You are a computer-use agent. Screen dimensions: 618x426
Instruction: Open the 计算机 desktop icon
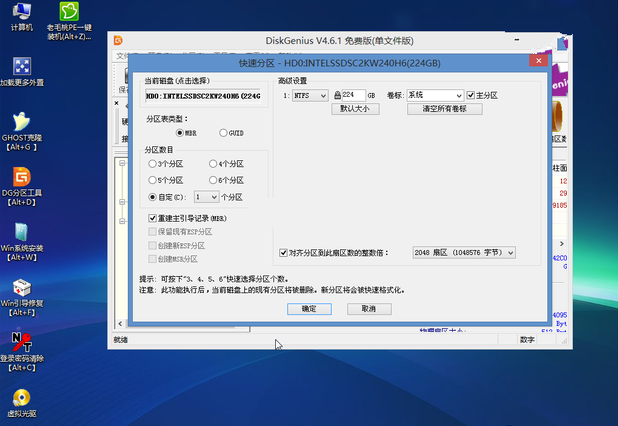(x=21, y=13)
